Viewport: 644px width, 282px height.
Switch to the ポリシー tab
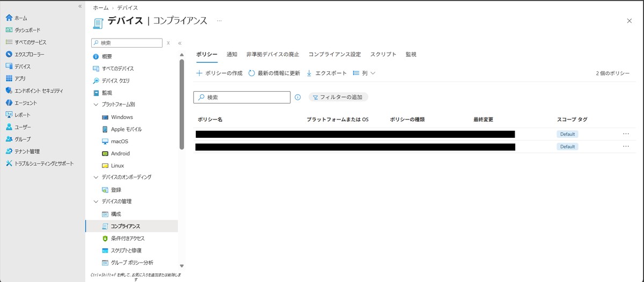pos(207,55)
